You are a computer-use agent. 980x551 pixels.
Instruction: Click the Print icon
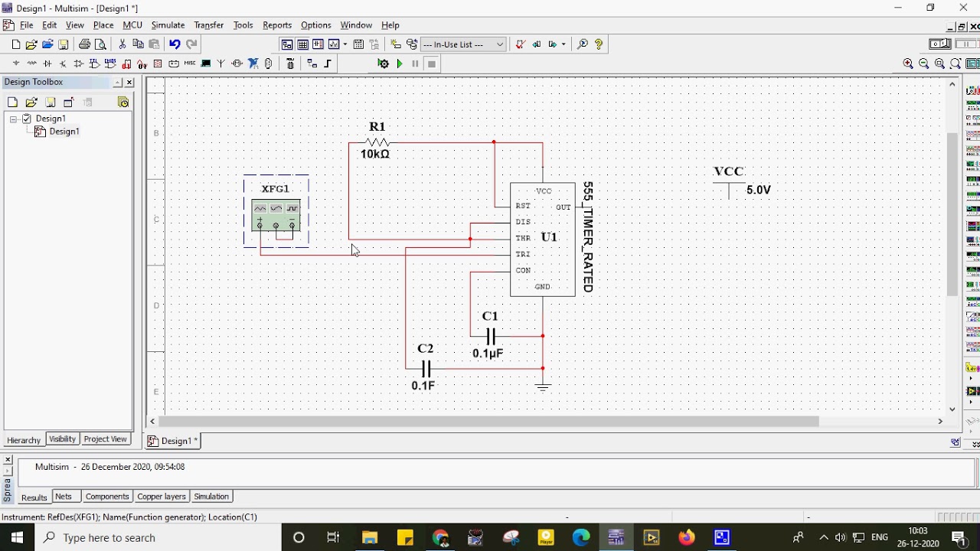coord(84,44)
